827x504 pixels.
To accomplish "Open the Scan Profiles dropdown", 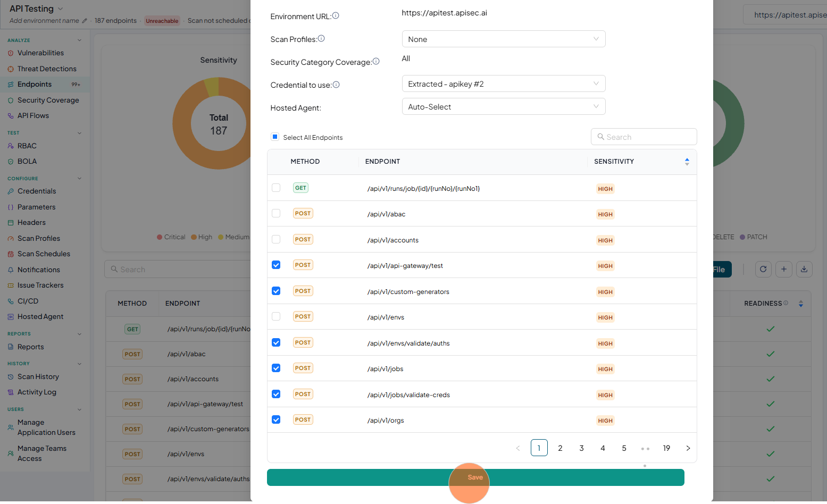I will 504,39.
